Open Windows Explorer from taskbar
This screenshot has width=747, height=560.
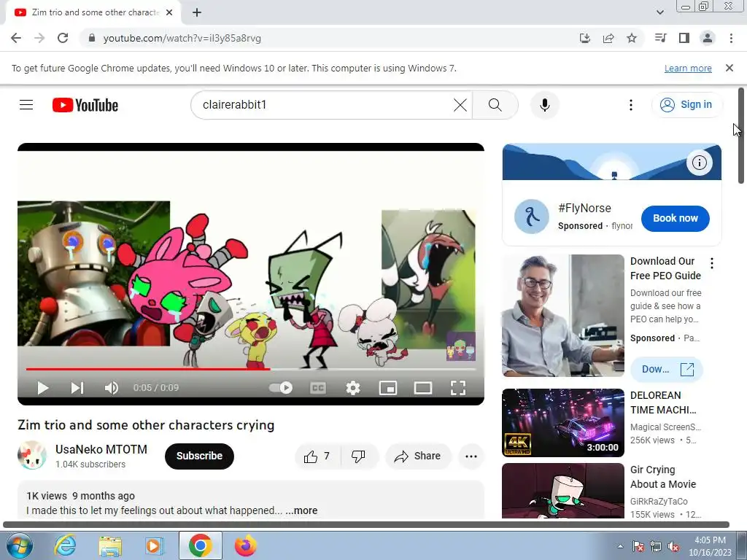point(110,545)
